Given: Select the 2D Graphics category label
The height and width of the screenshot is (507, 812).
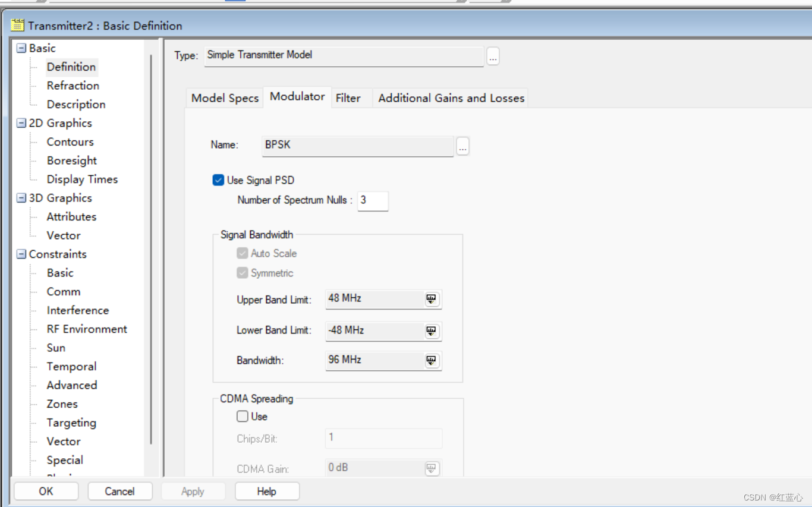Looking at the screenshot, I should click(x=61, y=123).
